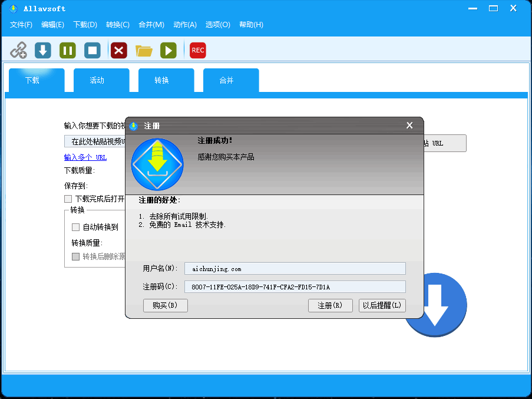Screen dimensions: 532x399
Task: Maximize the Allavsoft window
Action: [x=493, y=8]
